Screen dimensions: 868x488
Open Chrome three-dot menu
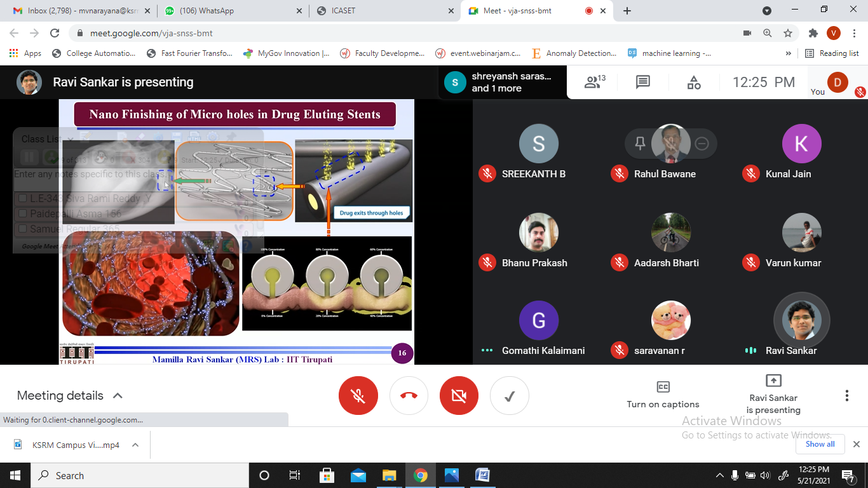point(854,33)
